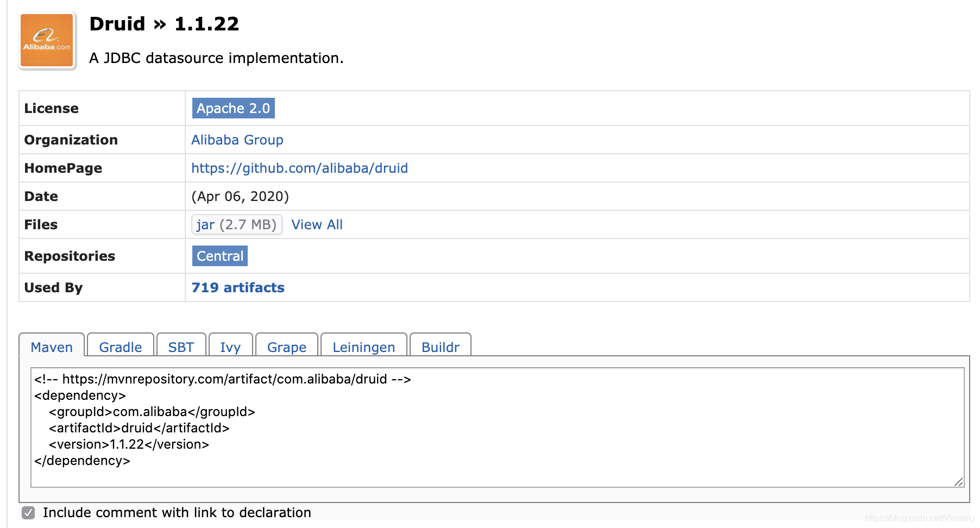Click the mvnrepository.com comment line in snippet
Screen dimensions: 980x528
223,379
